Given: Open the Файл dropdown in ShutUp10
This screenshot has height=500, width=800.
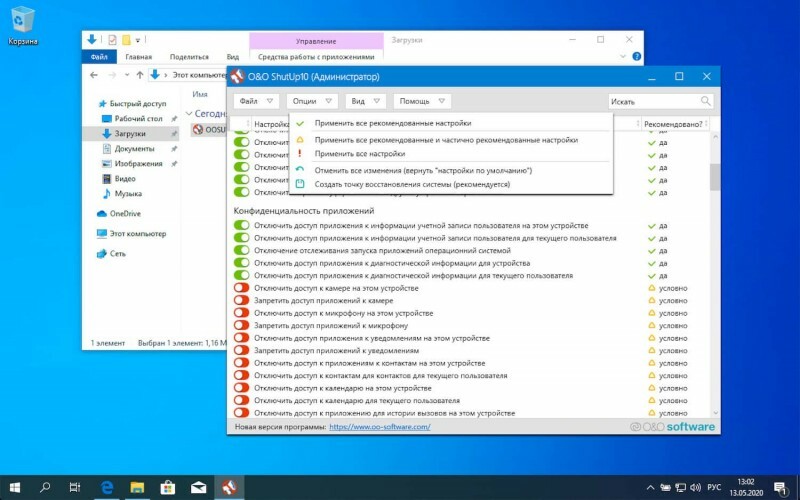Looking at the screenshot, I should click(256, 101).
